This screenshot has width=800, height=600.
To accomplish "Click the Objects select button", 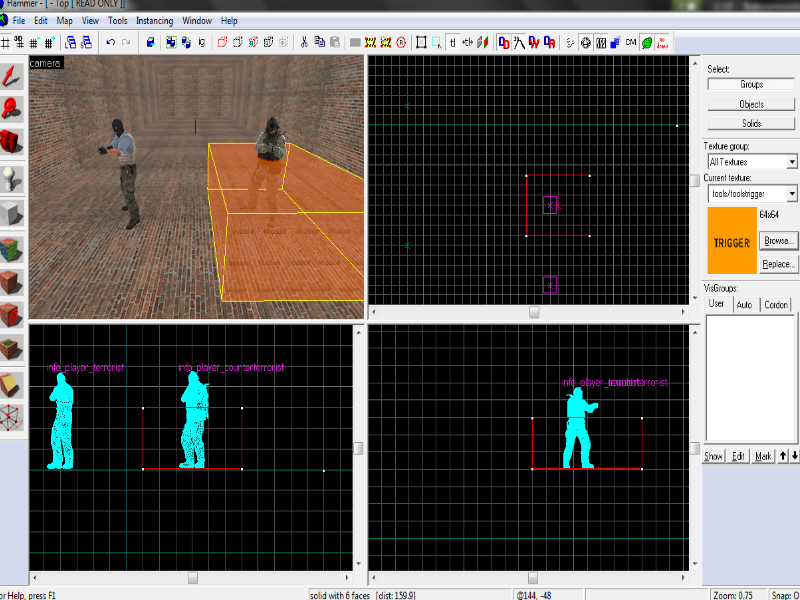I will [751, 104].
